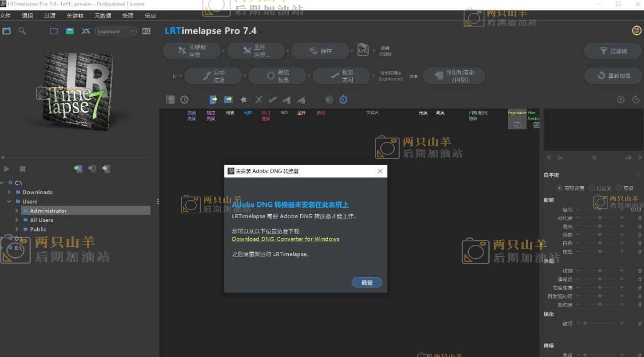This screenshot has width=644, height=357.
Task: Select the first white balance radio option
Action: pos(560,188)
